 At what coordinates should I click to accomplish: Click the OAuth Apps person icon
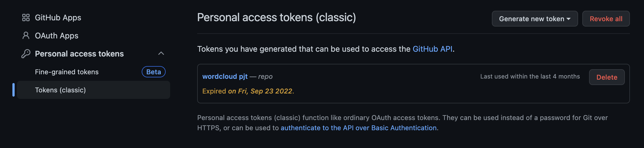(x=26, y=36)
